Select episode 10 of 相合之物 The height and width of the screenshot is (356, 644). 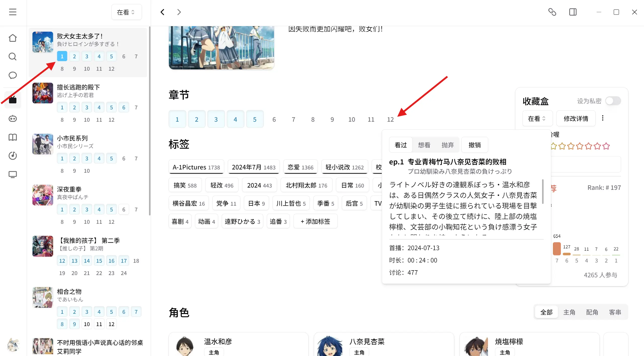coord(87,324)
